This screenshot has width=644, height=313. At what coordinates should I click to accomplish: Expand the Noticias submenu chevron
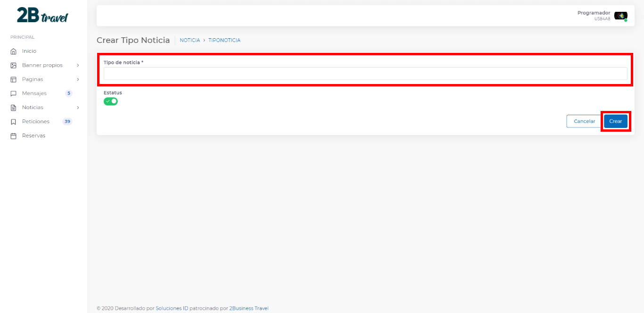point(78,108)
